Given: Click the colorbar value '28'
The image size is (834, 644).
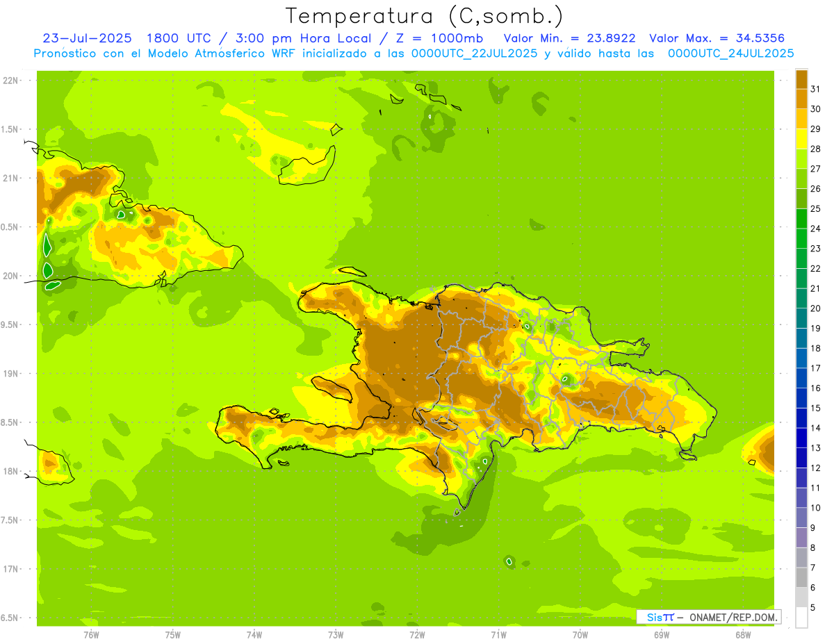Looking at the screenshot, I should (x=816, y=149).
